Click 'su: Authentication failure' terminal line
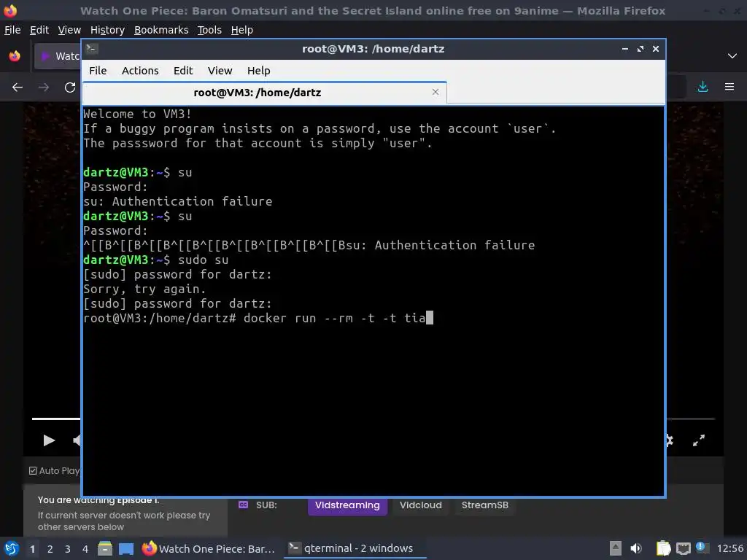Image resolution: width=747 pixels, height=560 pixels. [177, 201]
